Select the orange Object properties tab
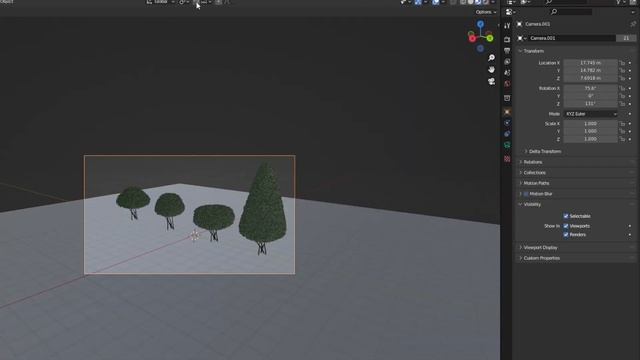The image size is (640, 360). 507,112
